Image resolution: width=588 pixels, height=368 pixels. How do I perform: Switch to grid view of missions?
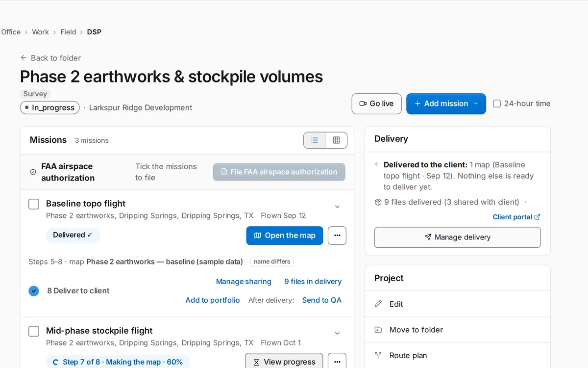click(337, 140)
